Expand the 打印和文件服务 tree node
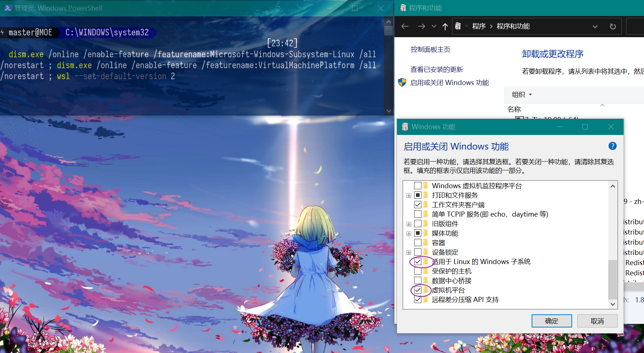644x353 pixels. (x=409, y=195)
